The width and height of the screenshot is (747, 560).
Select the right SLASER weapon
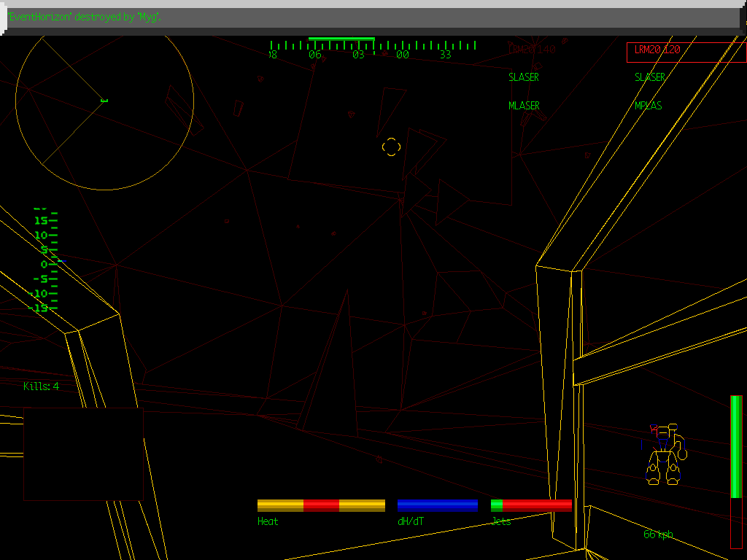coord(649,77)
